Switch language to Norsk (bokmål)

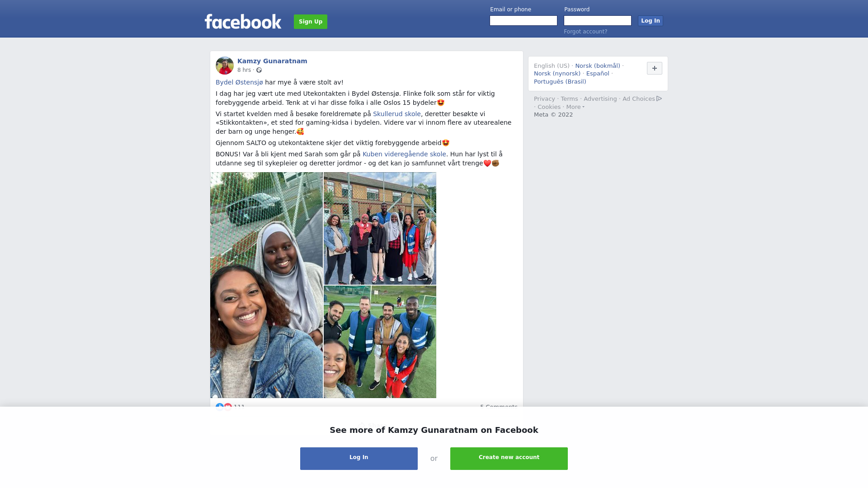[597, 66]
